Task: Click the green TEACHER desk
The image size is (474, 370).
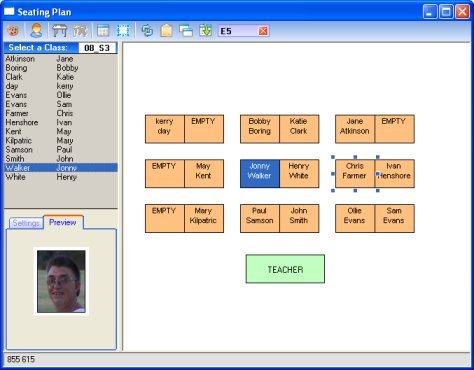Action: tap(285, 269)
